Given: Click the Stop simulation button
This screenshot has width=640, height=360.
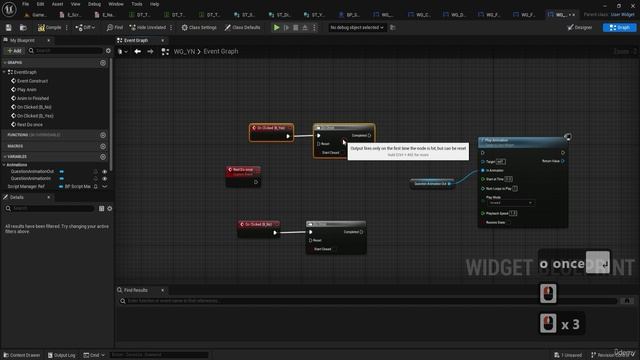Looking at the screenshot, I should pos(296,27).
